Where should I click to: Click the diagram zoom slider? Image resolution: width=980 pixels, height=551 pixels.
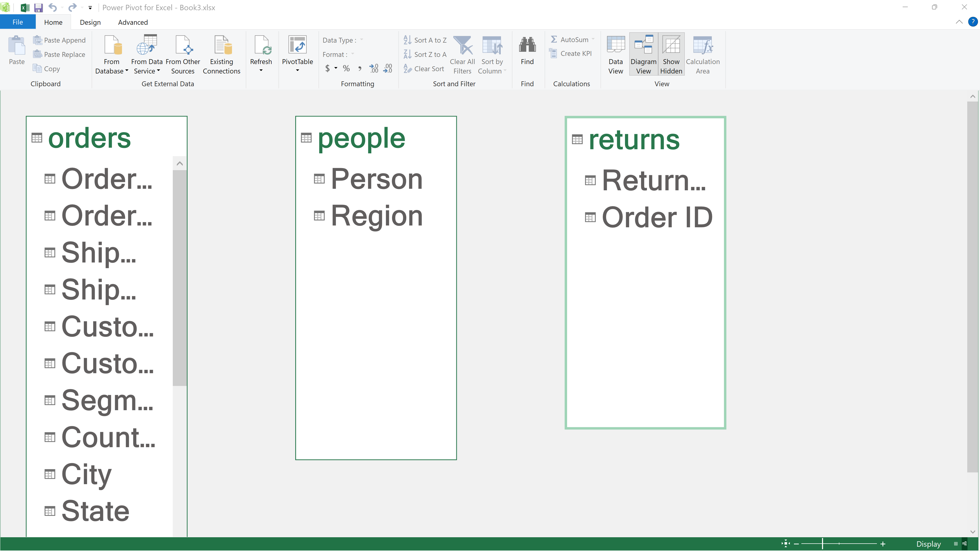click(x=823, y=543)
